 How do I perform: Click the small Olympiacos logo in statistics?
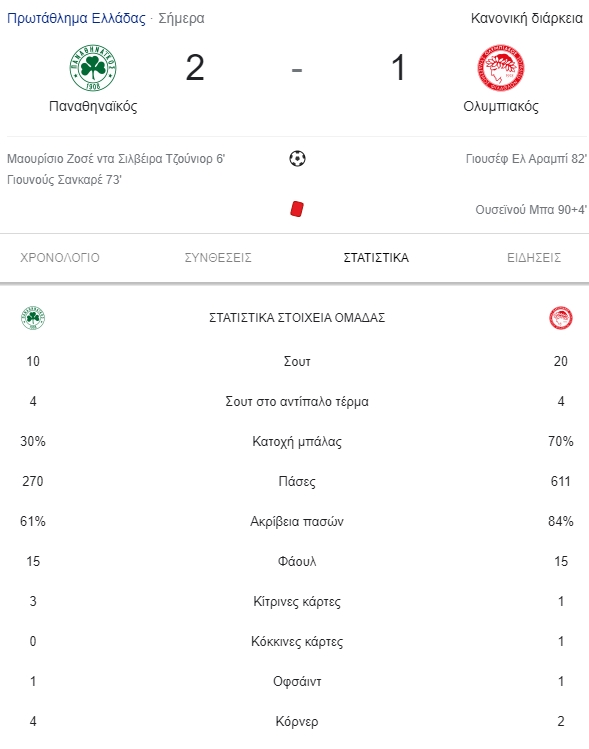point(561,318)
